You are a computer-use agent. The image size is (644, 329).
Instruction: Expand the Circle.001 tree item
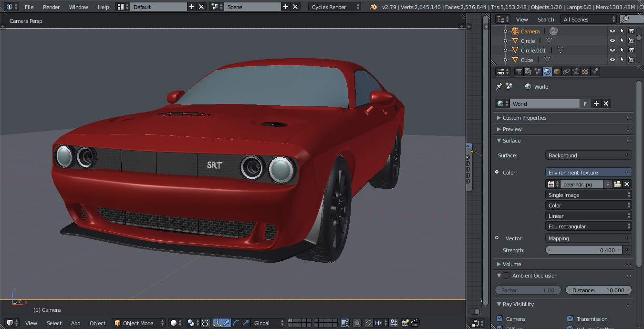(505, 50)
